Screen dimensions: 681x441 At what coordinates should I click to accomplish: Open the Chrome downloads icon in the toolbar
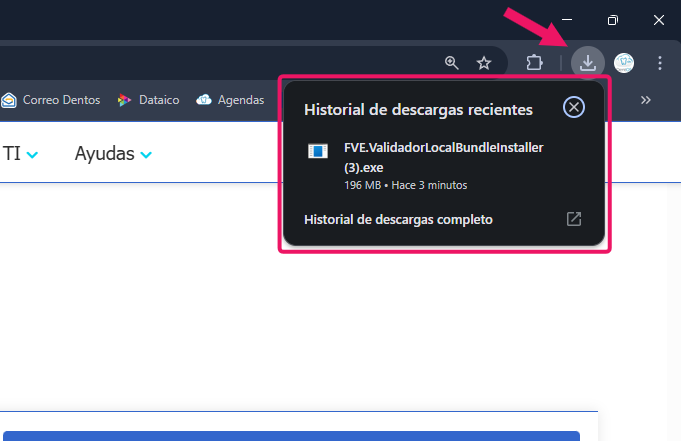tap(588, 63)
